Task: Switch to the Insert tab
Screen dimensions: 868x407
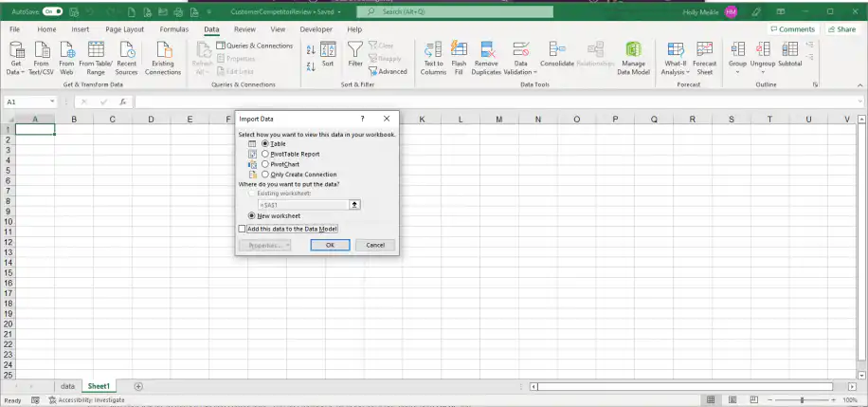Action: pos(81,29)
